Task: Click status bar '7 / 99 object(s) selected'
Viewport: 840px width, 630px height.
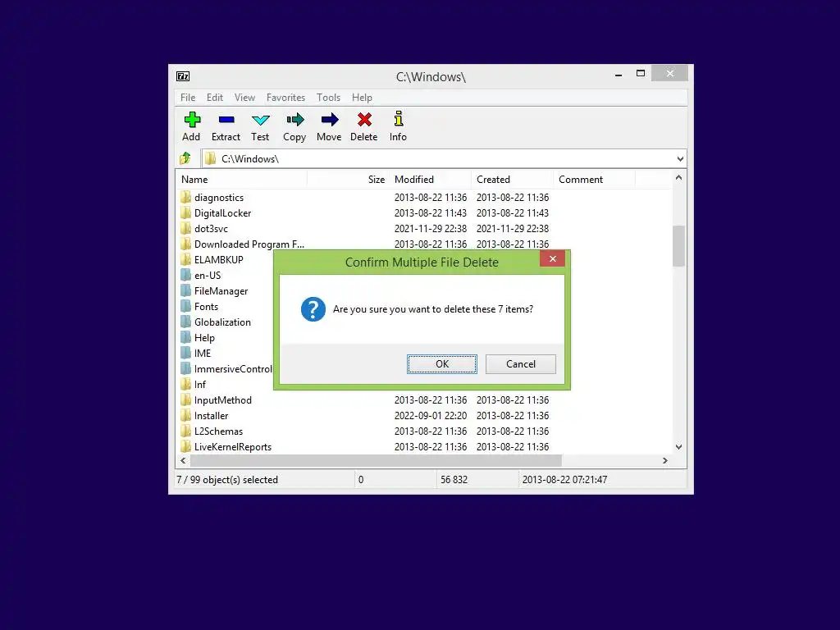Action: 227,479
